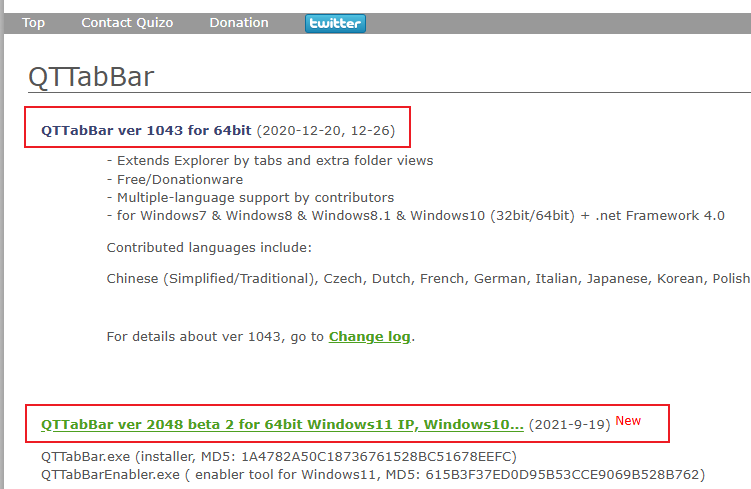The image size is (751, 489).
Task: Click the Multiple-language support by contributors line
Action: pyautogui.click(x=250, y=198)
